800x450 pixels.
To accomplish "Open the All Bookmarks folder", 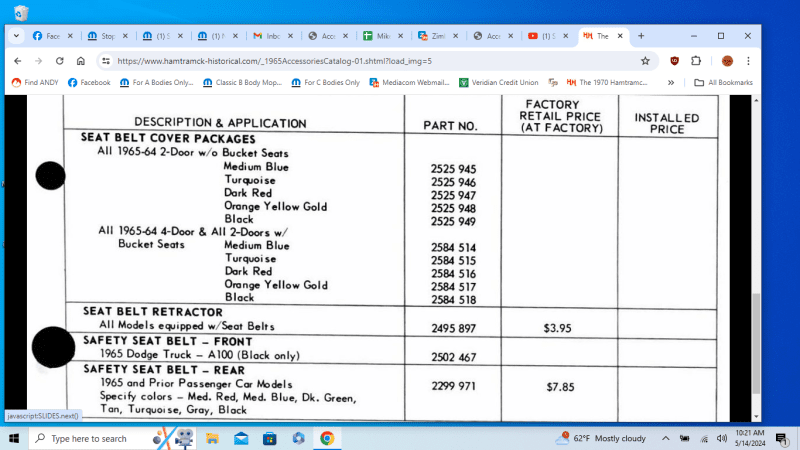I will 723,83.
